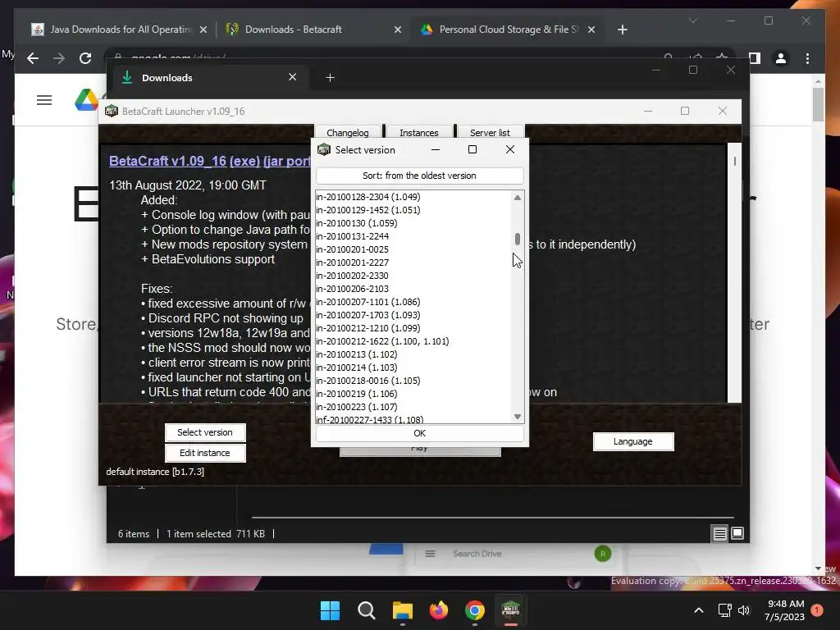Open Google Drive hamburger menu

click(x=44, y=100)
